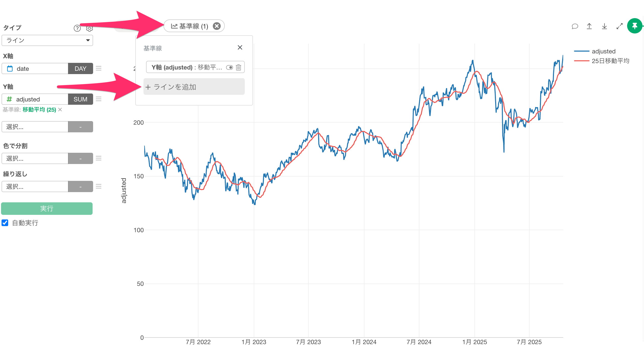The image size is (644, 351).
Task: Open the DAY date unit dropdown
Action: click(80, 68)
